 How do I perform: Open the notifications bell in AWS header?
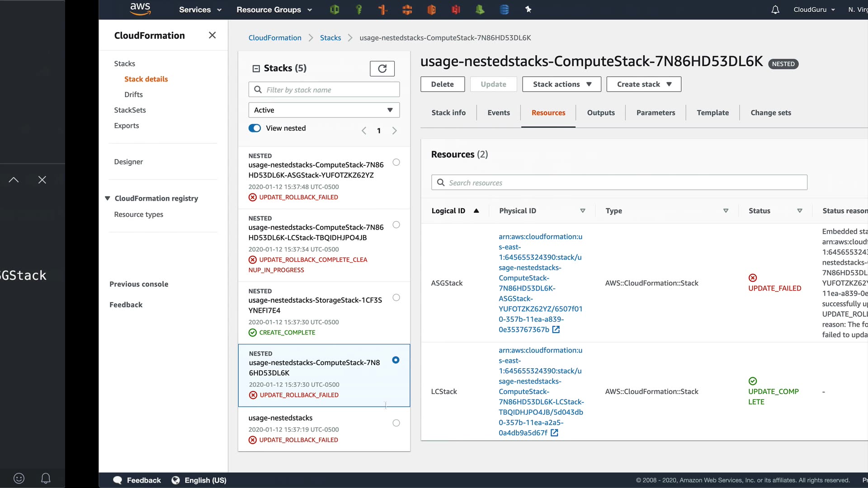(x=775, y=9)
